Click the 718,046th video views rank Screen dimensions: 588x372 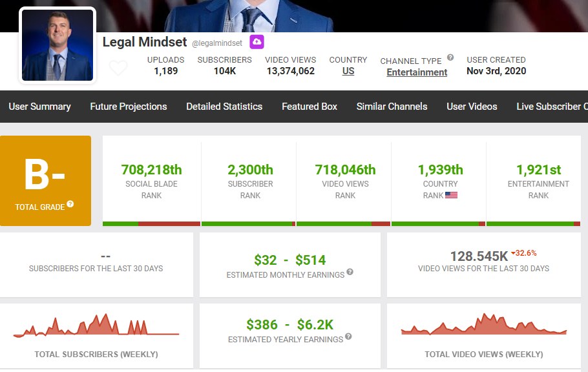point(345,170)
